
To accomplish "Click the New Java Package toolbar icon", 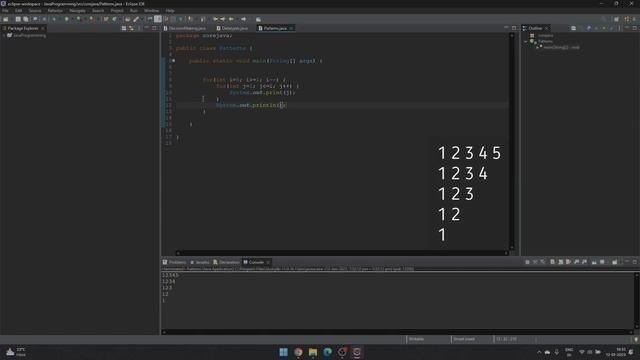I will (106, 19).
